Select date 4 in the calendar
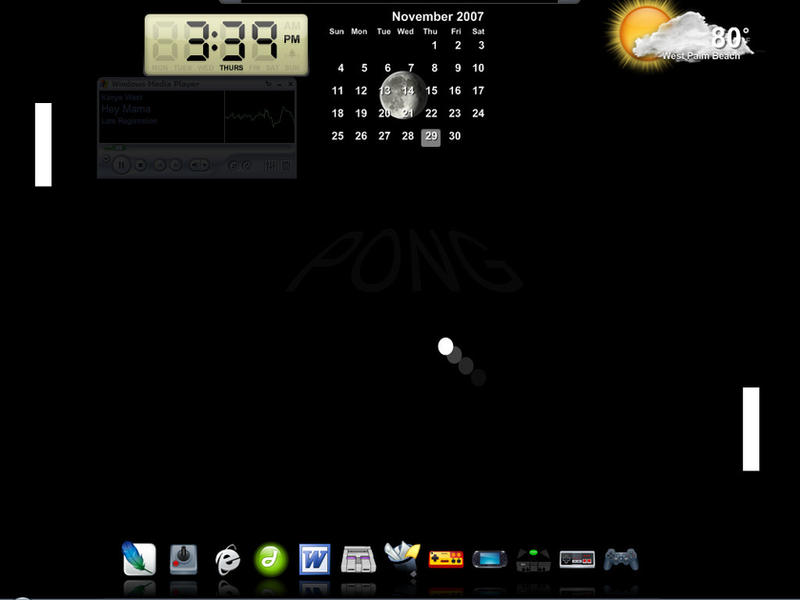This screenshot has height=600, width=800. click(341, 68)
